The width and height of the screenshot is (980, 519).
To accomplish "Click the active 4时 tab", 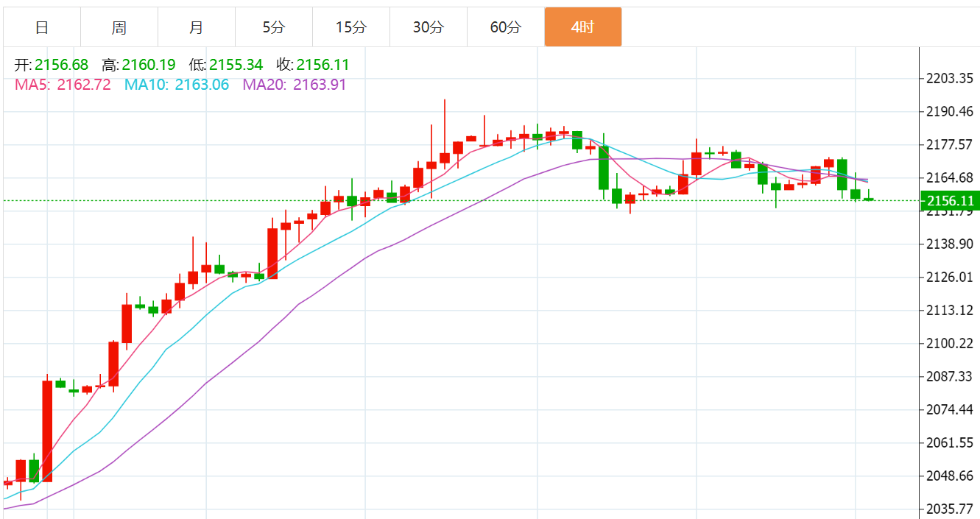I will pyautogui.click(x=583, y=27).
